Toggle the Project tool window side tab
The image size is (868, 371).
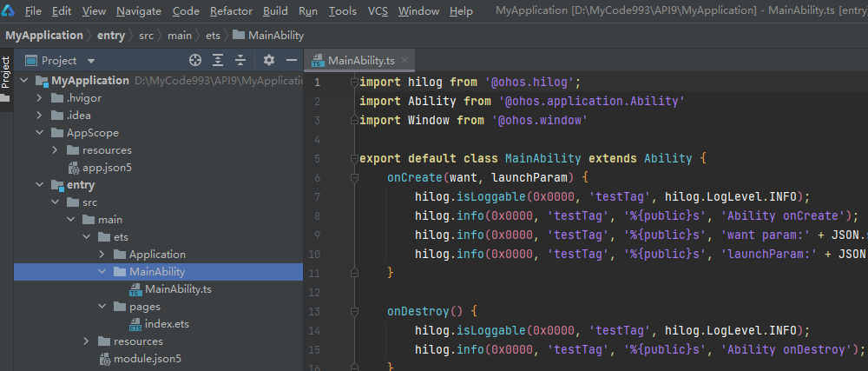click(x=5, y=73)
